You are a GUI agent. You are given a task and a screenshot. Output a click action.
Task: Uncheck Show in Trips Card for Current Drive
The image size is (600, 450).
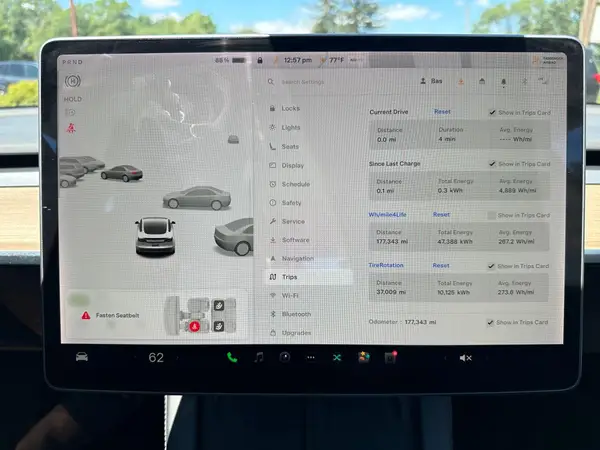coord(492,112)
